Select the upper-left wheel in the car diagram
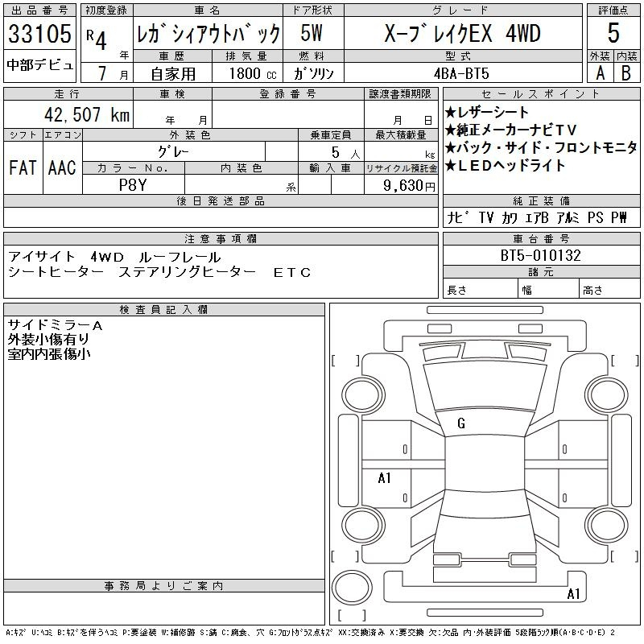Viewport: 644px width, 644px height. (x=364, y=393)
